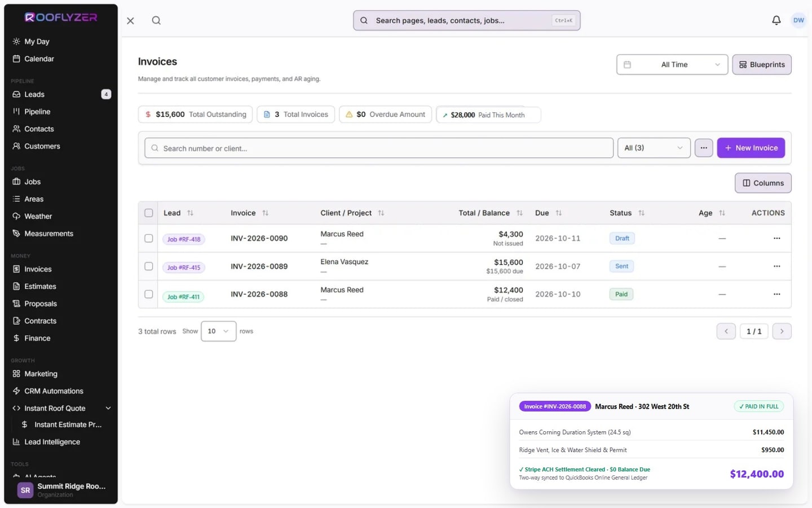Open the notifications bell icon
Image resolution: width=812 pixels, height=508 pixels.
pos(776,20)
